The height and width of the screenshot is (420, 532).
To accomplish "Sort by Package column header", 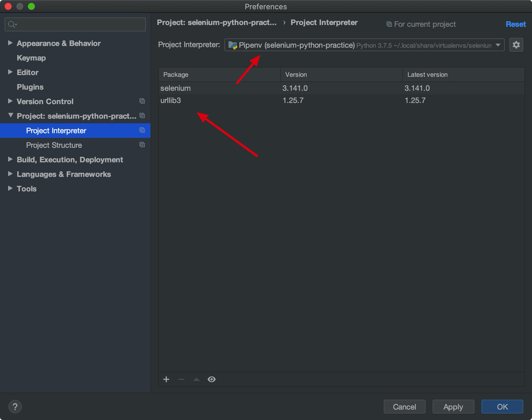I will click(x=219, y=74).
